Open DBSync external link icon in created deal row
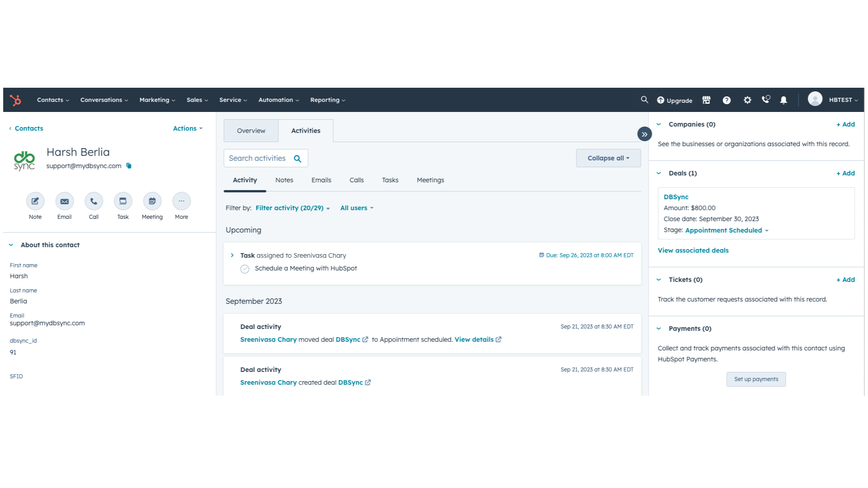Screen dimensions: 868x488 pos(368,382)
